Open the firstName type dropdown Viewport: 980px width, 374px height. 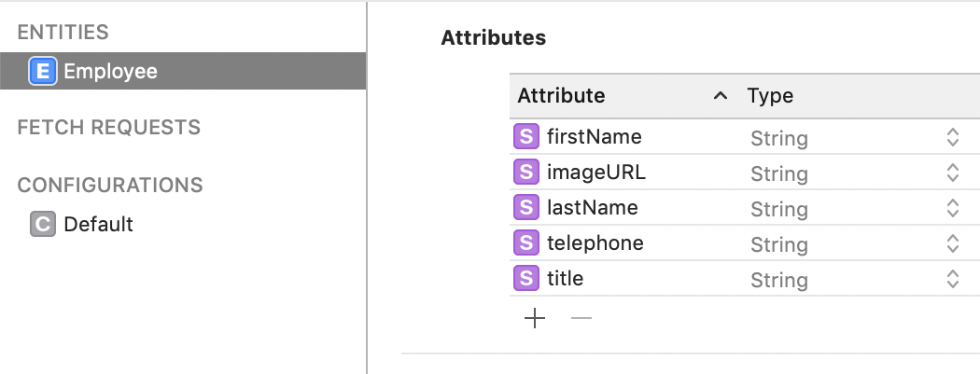tap(952, 138)
